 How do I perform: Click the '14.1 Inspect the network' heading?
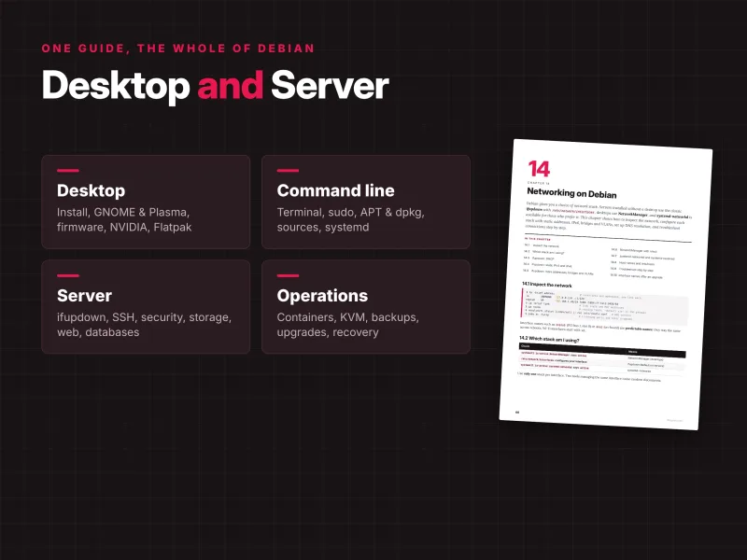click(x=547, y=285)
